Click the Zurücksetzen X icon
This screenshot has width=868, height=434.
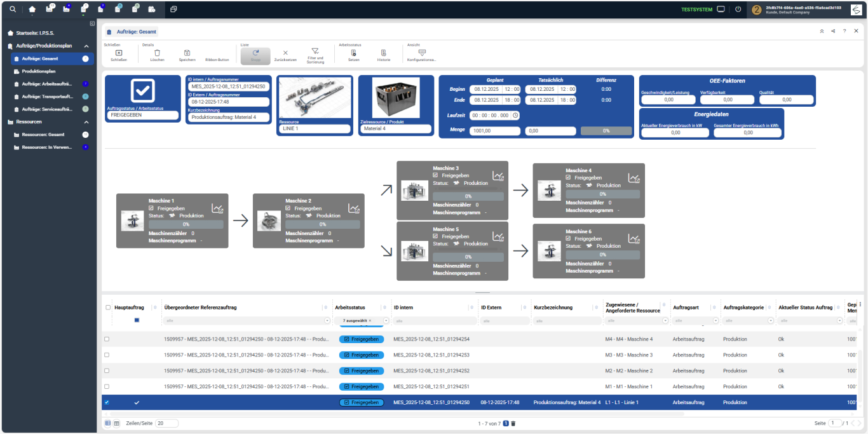click(x=285, y=53)
